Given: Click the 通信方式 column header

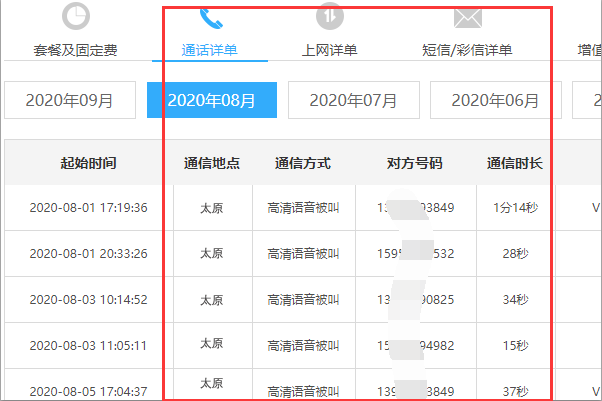Looking at the screenshot, I should tap(302, 163).
